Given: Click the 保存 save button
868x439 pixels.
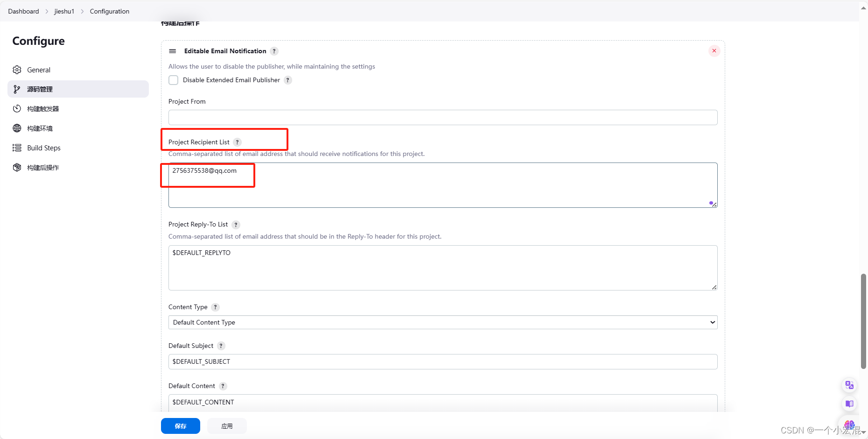Looking at the screenshot, I should tap(180, 426).
